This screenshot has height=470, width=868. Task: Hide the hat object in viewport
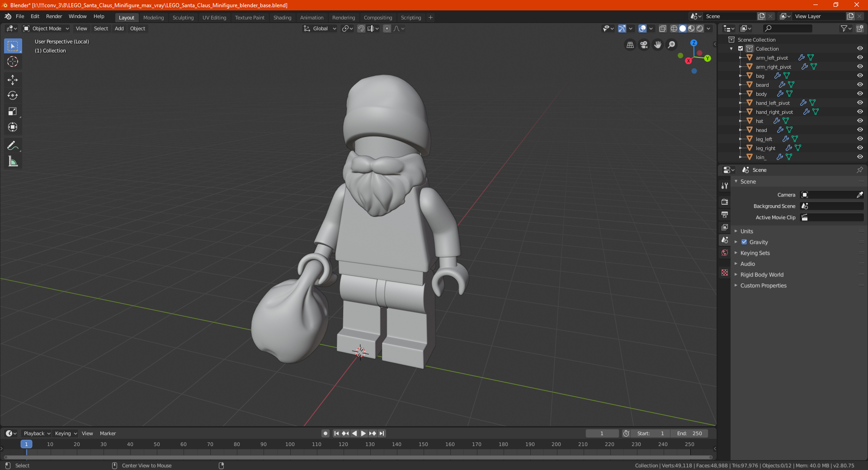[860, 121]
